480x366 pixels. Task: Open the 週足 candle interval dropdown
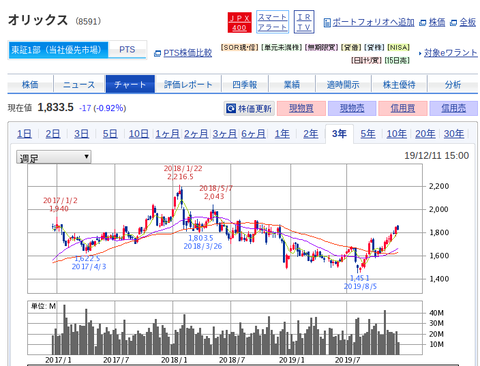54,157
